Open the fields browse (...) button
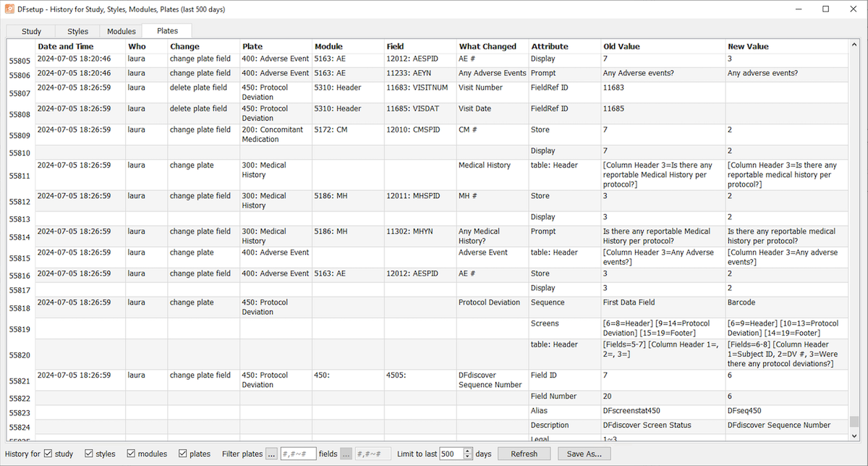This screenshot has width=868, height=466. point(346,454)
